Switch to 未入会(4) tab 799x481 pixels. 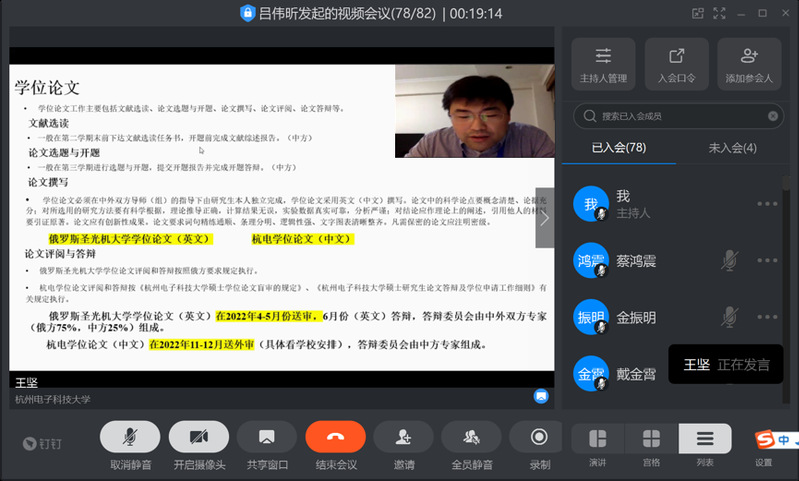coord(732,148)
